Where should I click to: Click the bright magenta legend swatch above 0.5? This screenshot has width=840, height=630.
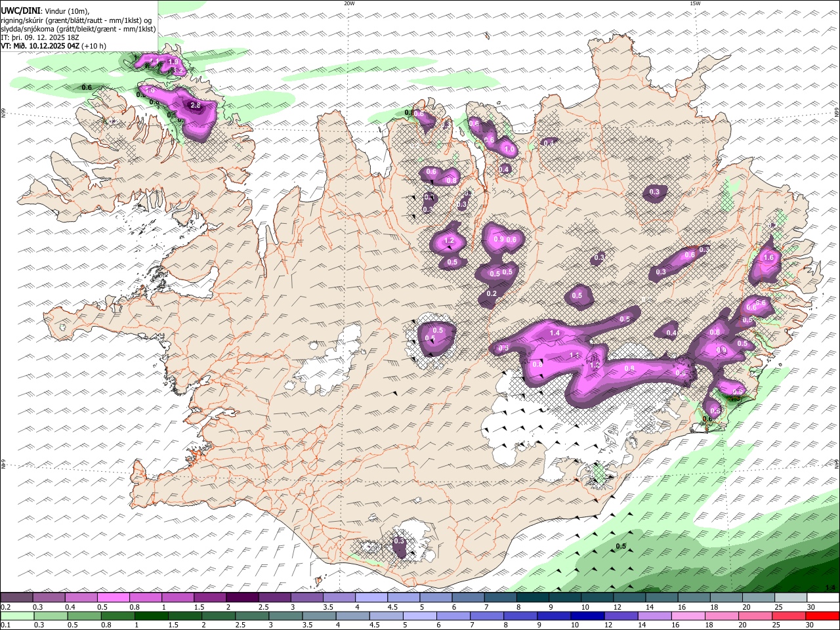coord(113,598)
